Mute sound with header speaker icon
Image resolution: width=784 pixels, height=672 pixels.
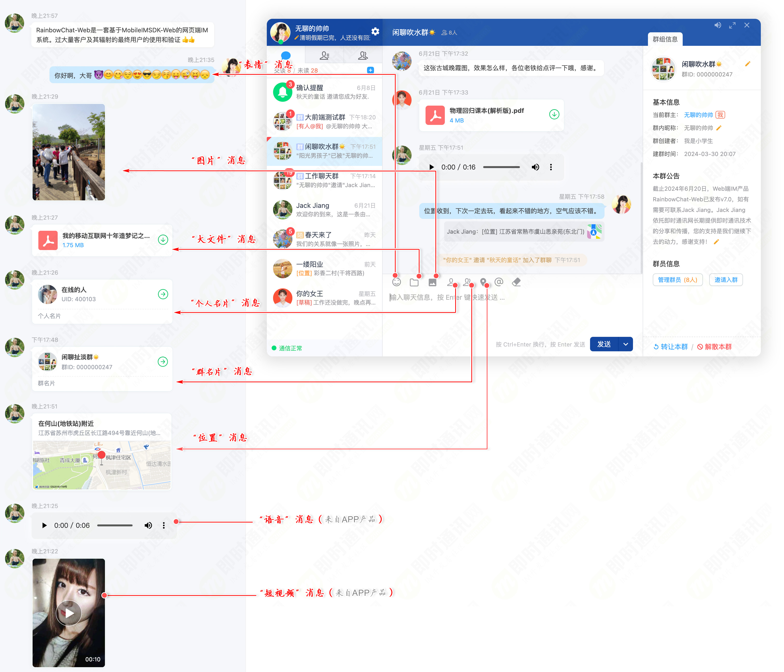click(x=717, y=25)
